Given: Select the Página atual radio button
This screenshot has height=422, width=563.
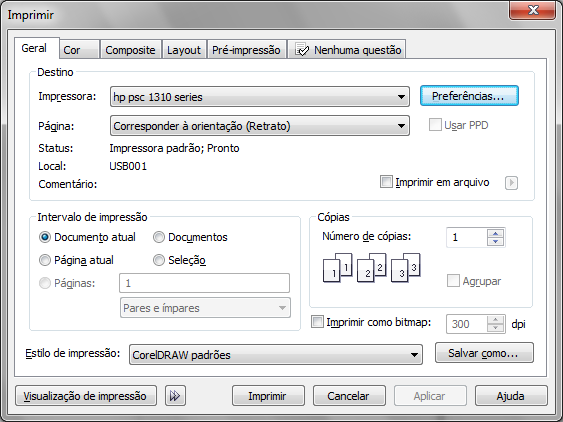Looking at the screenshot, I should click(x=45, y=260).
